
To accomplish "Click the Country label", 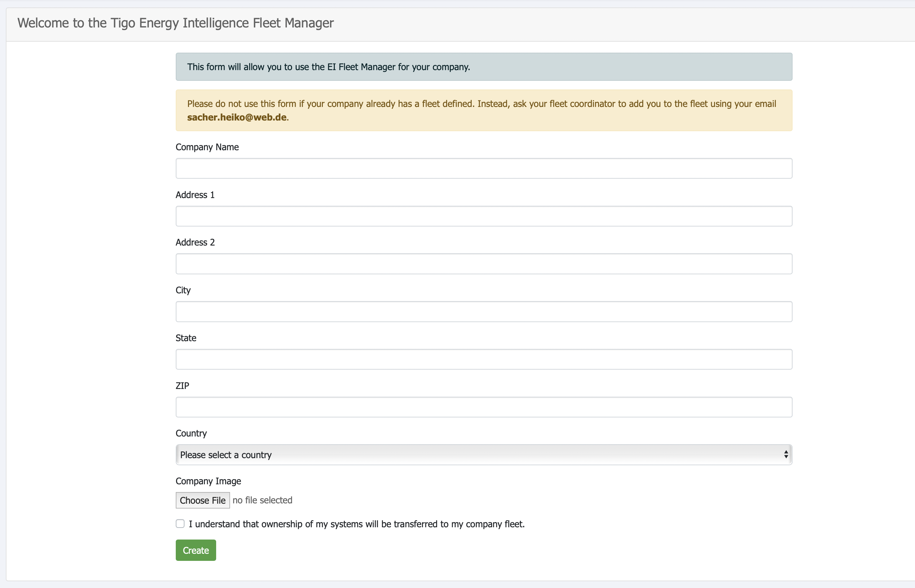I will [x=191, y=433].
